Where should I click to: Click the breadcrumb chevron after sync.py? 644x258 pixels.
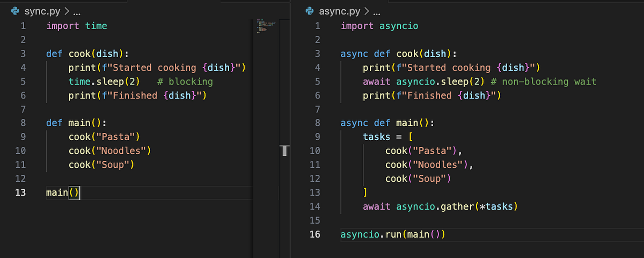point(66,11)
